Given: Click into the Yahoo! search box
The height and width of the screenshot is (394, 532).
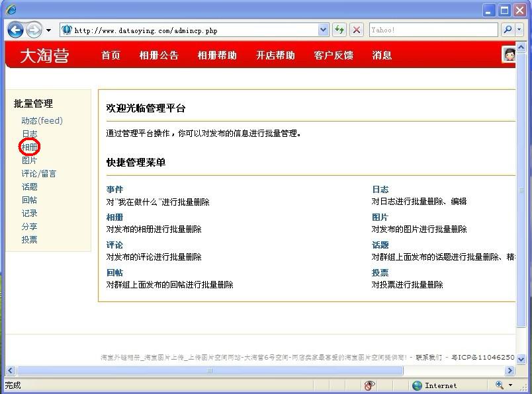Looking at the screenshot, I should click(433, 30).
